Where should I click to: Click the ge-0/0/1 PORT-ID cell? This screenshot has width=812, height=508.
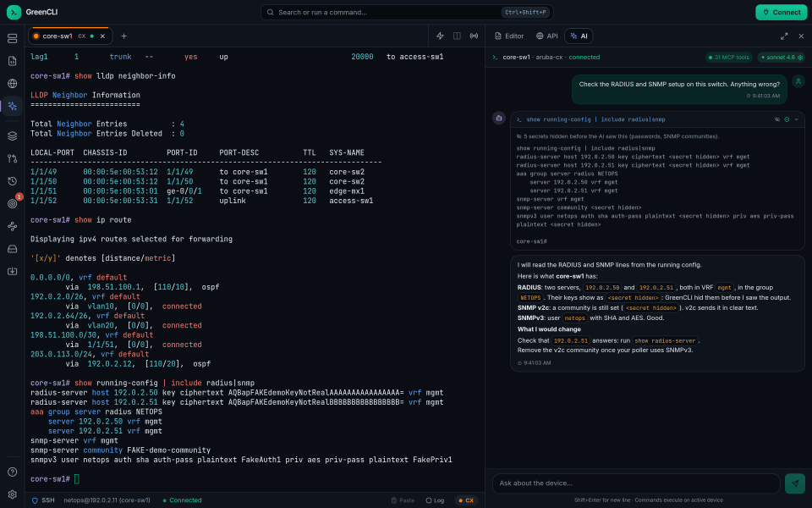[184, 191]
